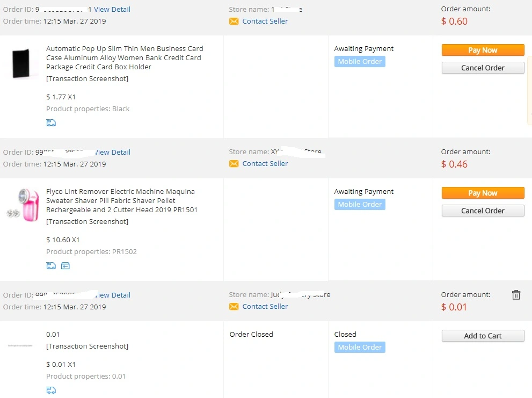The width and height of the screenshot is (532, 398).
Task: Pay now for the Flyco lint remover order
Action: [x=483, y=193]
